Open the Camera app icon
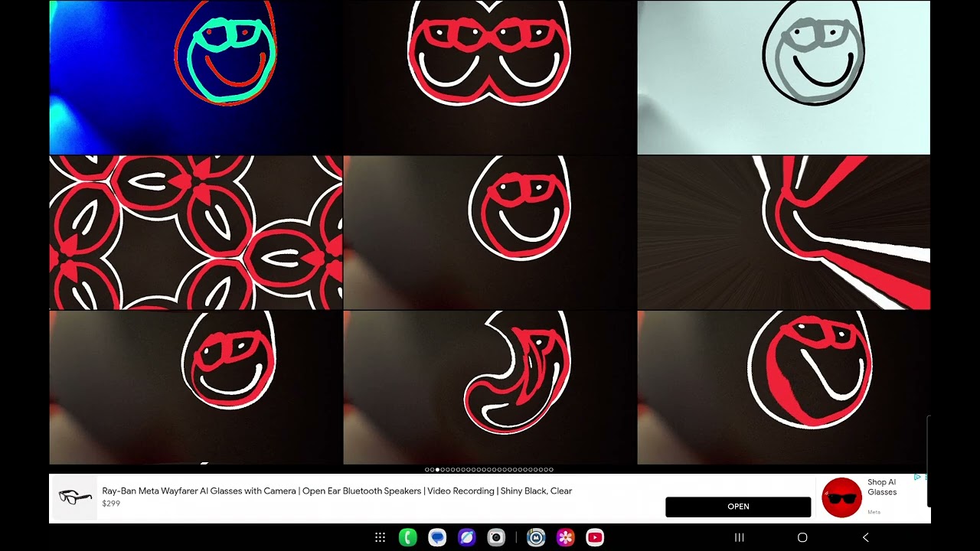This screenshot has width=980, height=551. (496, 538)
